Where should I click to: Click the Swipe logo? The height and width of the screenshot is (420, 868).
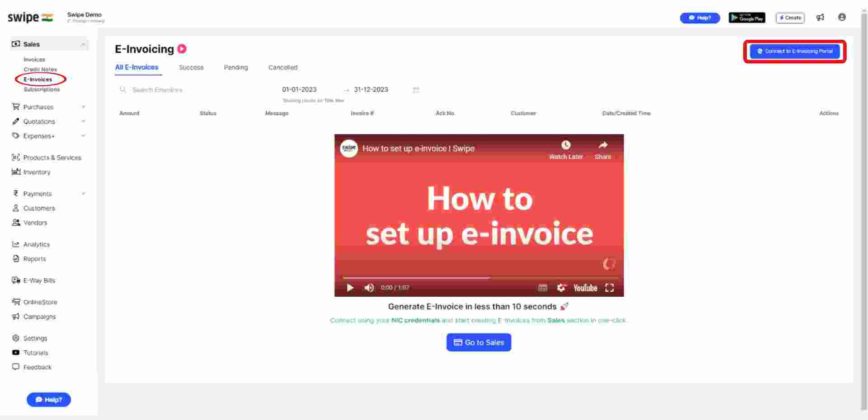pos(30,18)
